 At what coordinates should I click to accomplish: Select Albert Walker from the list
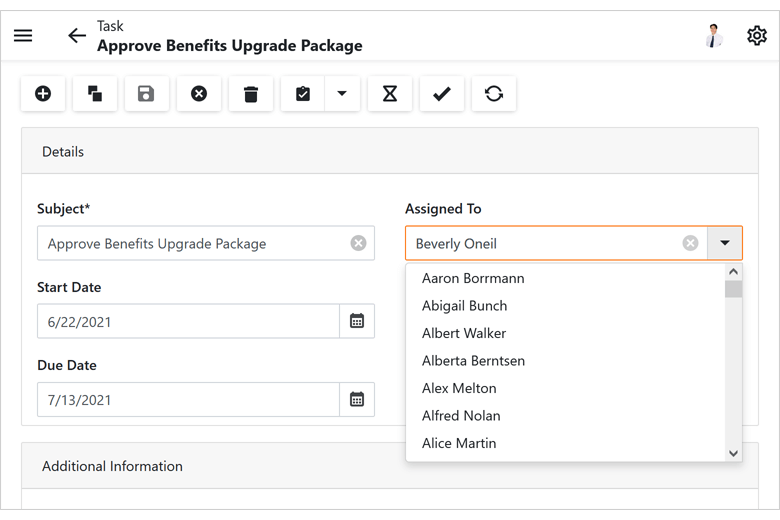tap(464, 333)
